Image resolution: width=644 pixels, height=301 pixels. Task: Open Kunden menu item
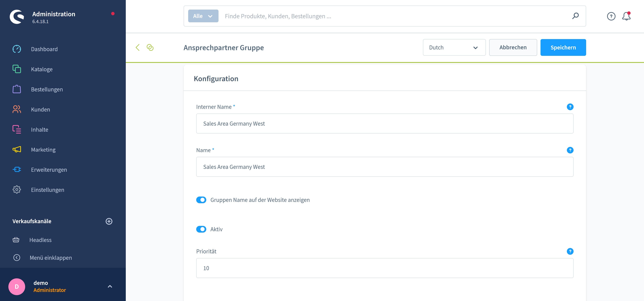pos(63,109)
